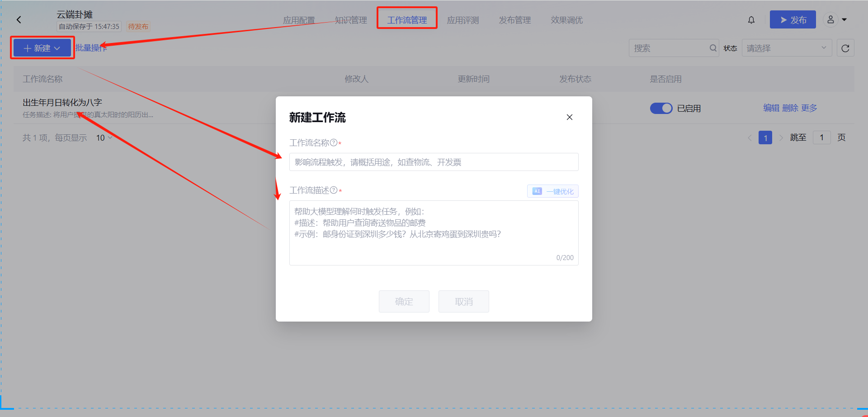The height and width of the screenshot is (417, 868).
Task: Click the 待发布 status tag
Action: (138, 27)
